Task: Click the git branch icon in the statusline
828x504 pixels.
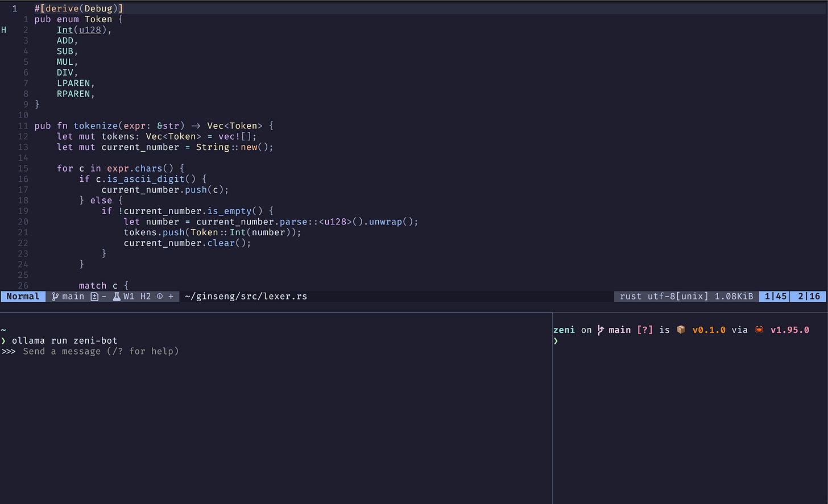Action: pyautogui.click(x=55, y=297)
